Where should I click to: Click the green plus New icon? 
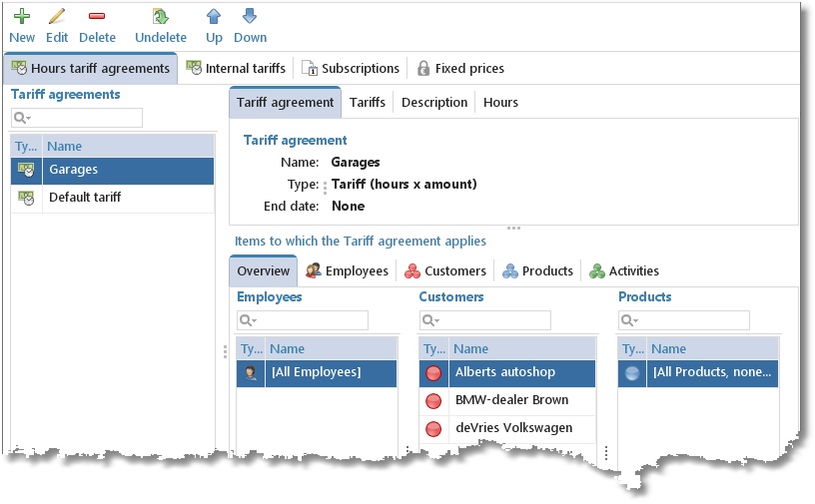[x=22, y=17]
